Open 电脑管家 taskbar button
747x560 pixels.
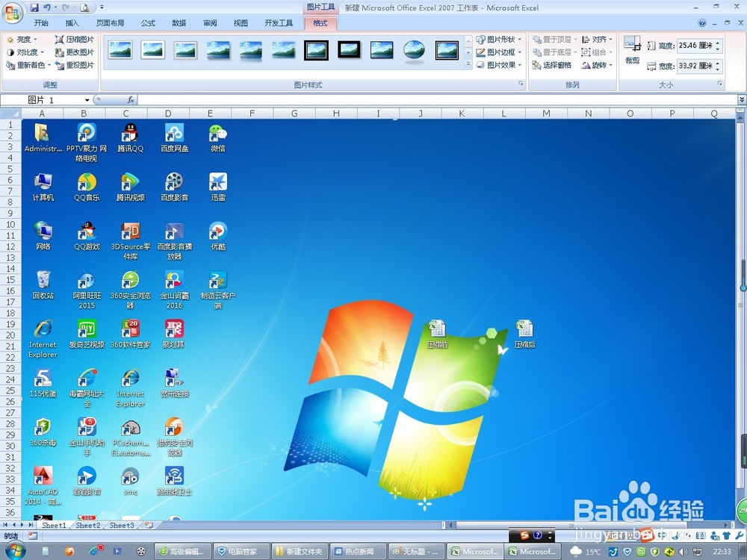pyautogui.click(x=241, y=552)
